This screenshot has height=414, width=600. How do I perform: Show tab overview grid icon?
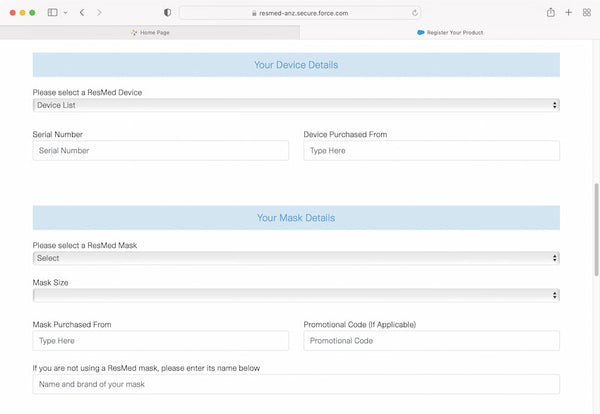587,13
